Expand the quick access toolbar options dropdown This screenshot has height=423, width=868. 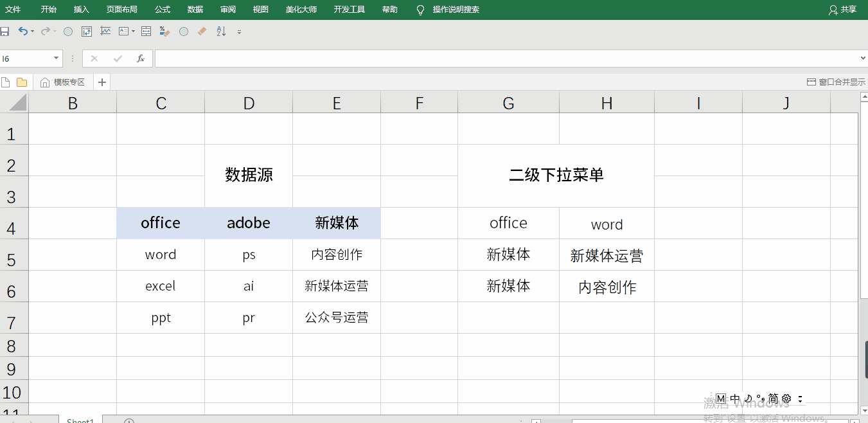point(238,31)
